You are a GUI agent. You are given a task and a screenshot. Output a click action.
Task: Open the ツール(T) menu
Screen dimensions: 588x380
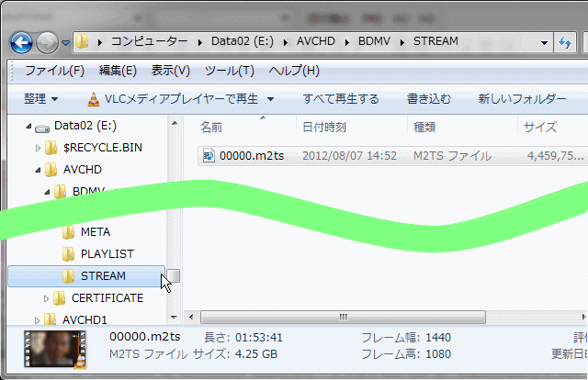pyautogui.click(x=229, y=71)
